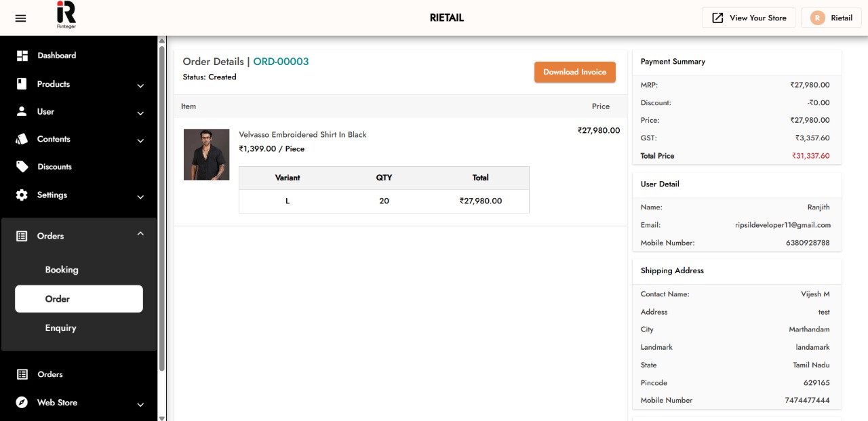Click the "Total" table header
Image resolution: width=868 pixels, height=421 pixels.
pyautogui.click(x=481, y=178)
